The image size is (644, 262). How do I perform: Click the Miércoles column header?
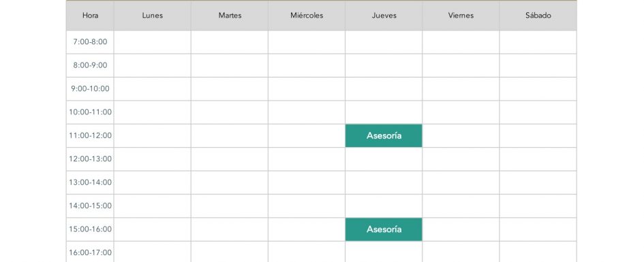tap(307, 16)
